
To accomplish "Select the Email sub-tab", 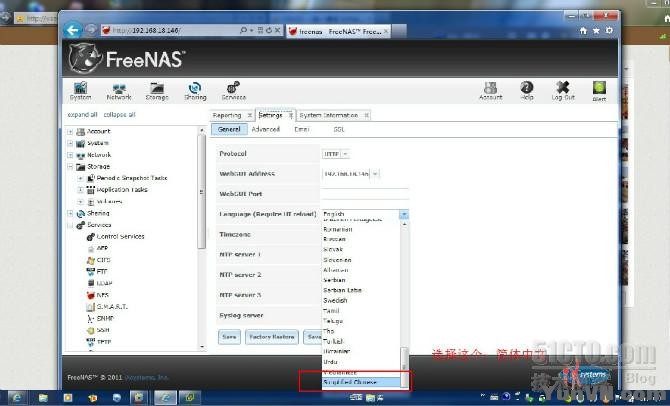I will point(302,129).
